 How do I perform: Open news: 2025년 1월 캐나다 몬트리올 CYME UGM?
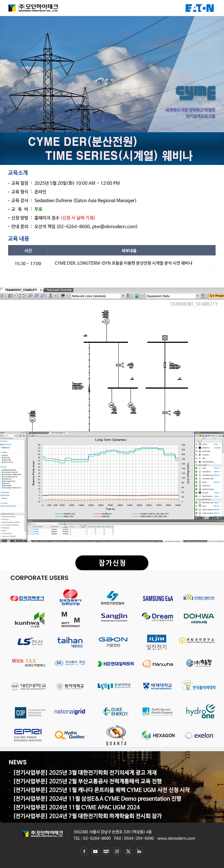coord(101,790)
